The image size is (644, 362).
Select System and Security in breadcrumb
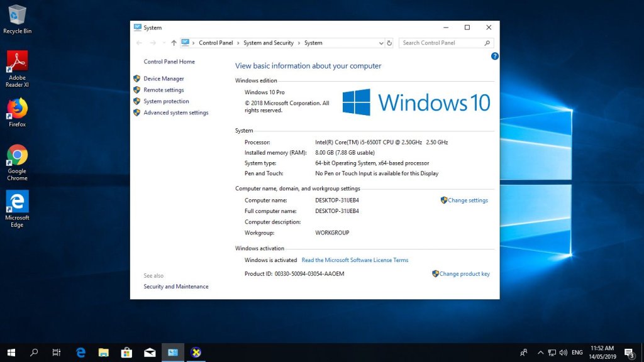269,43
